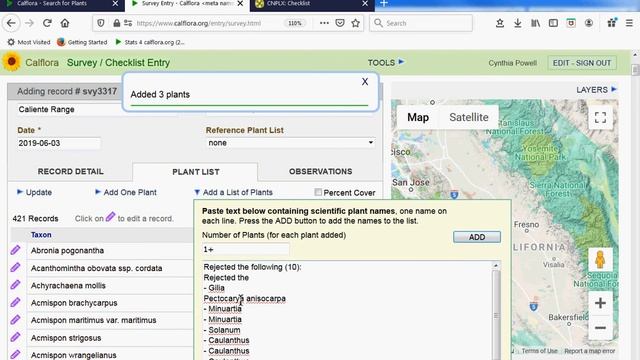Expand the map LAYERS menu

(596, 90)
